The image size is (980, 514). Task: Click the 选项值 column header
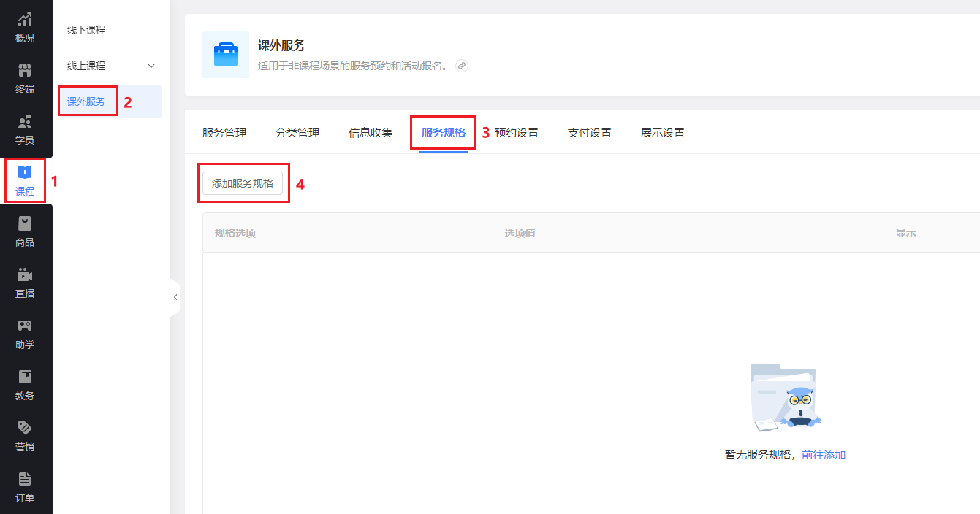520,233
